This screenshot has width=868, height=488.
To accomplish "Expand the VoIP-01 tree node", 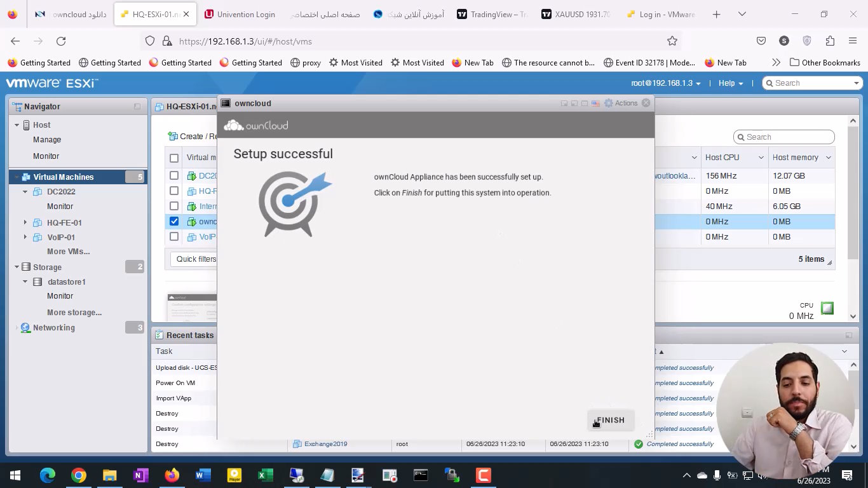I will coord(25,237).
